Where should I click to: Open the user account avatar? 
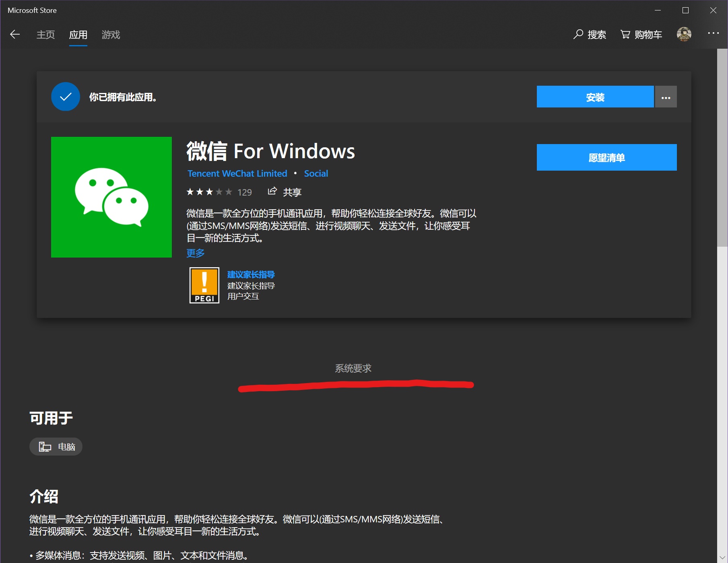[x=684, y=34]
